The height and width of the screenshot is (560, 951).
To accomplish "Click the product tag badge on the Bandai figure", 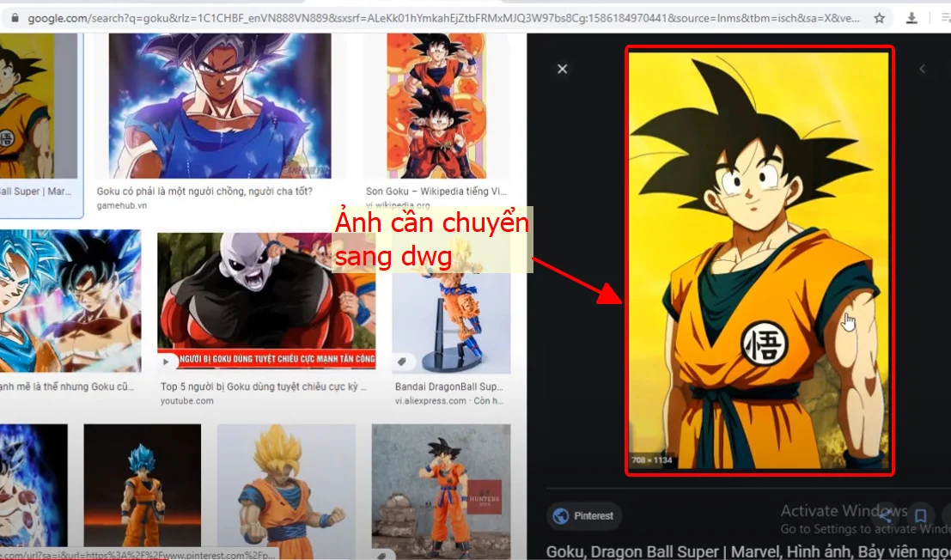I will point(401,362).
